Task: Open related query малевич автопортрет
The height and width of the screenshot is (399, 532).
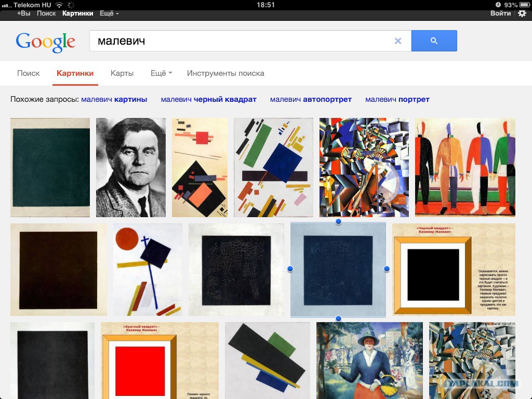Action: point(311,99)
